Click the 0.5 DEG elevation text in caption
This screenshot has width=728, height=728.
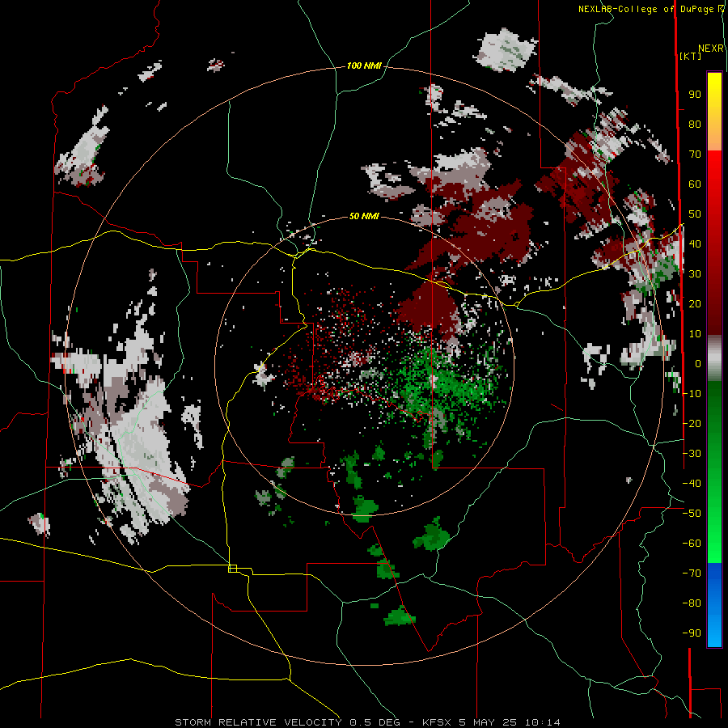click(375, 722)
